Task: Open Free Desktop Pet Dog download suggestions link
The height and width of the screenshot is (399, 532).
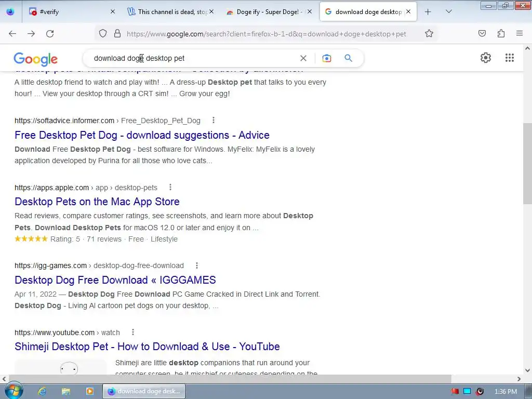Action: tap(142, 135)
